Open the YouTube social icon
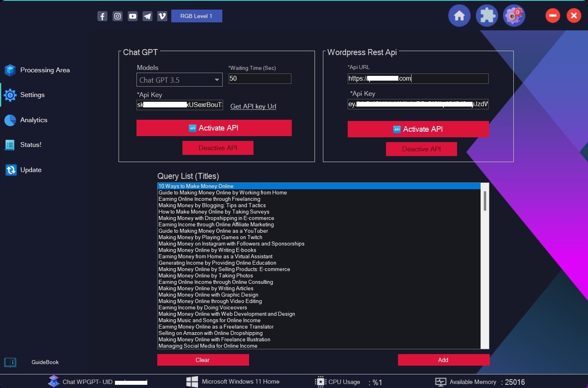This screenshot has width=588, height=388. click(x=133, y=16)
